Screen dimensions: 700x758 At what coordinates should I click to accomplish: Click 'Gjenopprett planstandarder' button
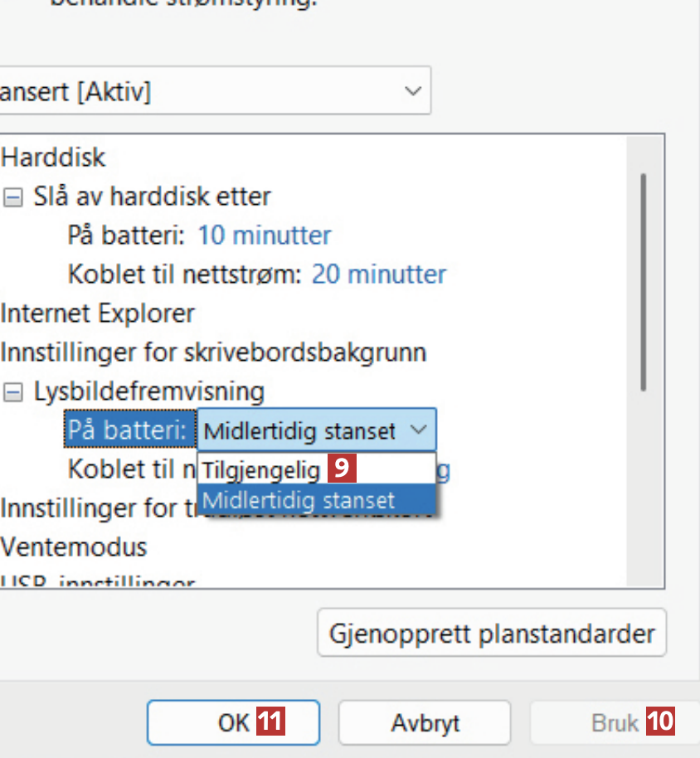(x=491, y=634)
